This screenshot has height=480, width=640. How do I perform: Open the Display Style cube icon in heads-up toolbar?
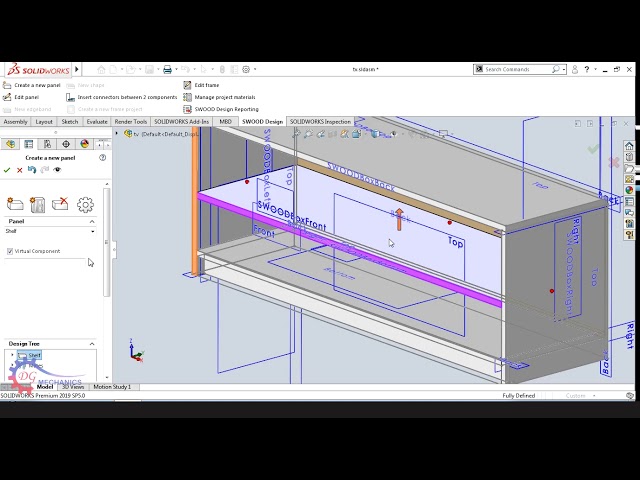coord(375,133)
